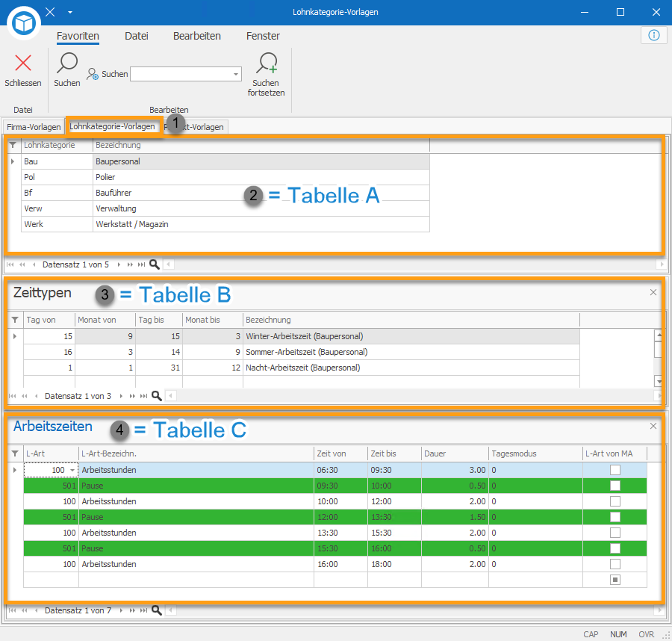Click filter icon in Lohnkategorie table header

click(13, 145)
